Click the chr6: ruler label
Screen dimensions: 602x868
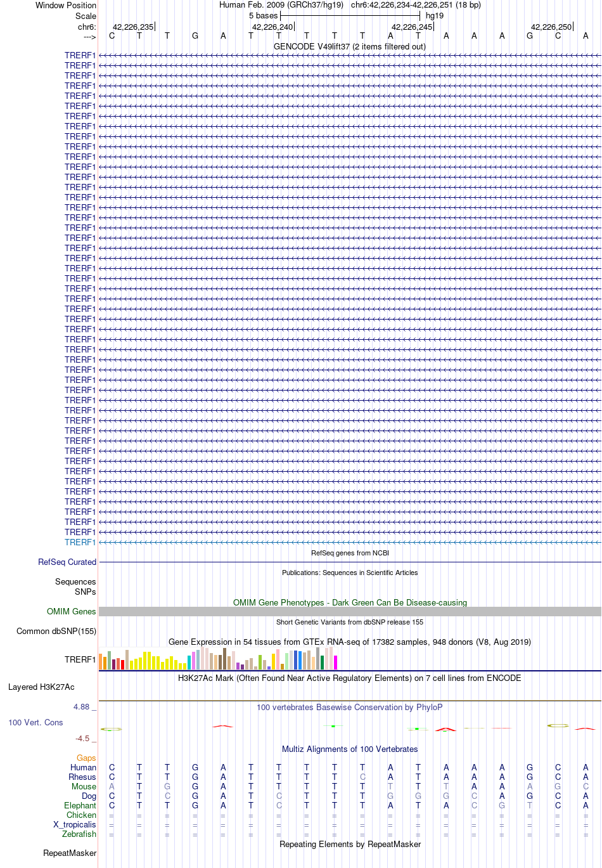(x=87, y=27)
